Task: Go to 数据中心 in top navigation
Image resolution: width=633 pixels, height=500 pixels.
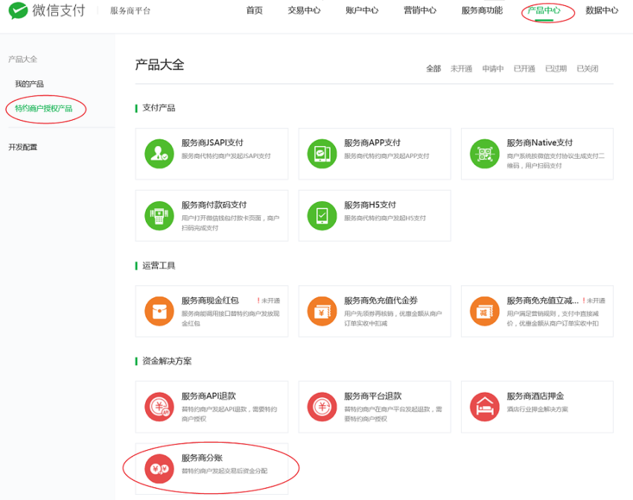Action: 602,11
